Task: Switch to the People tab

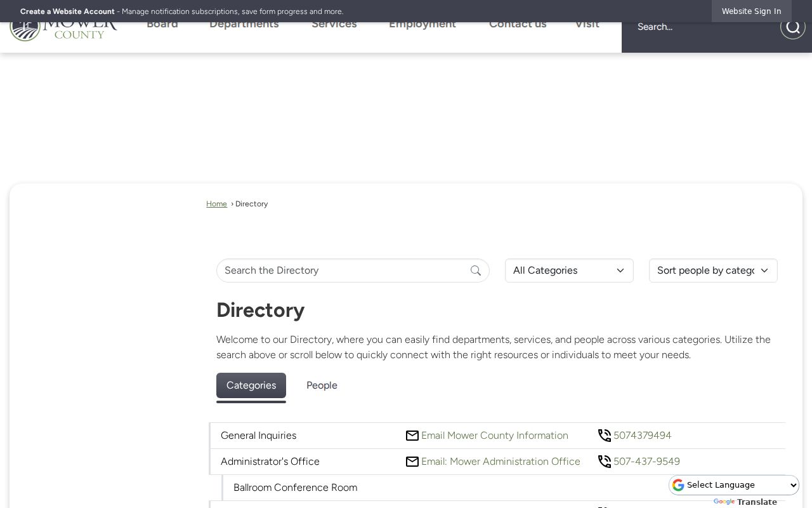Action: tap(322, 385)
